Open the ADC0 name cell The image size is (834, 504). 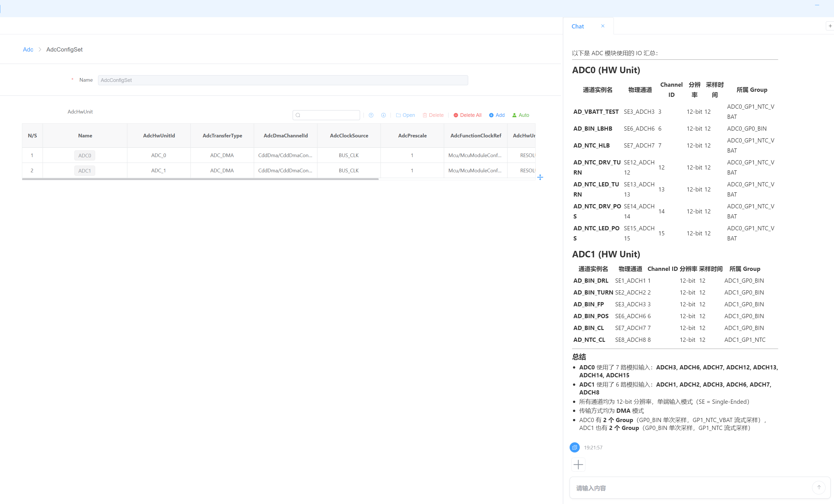click(85, 155)
